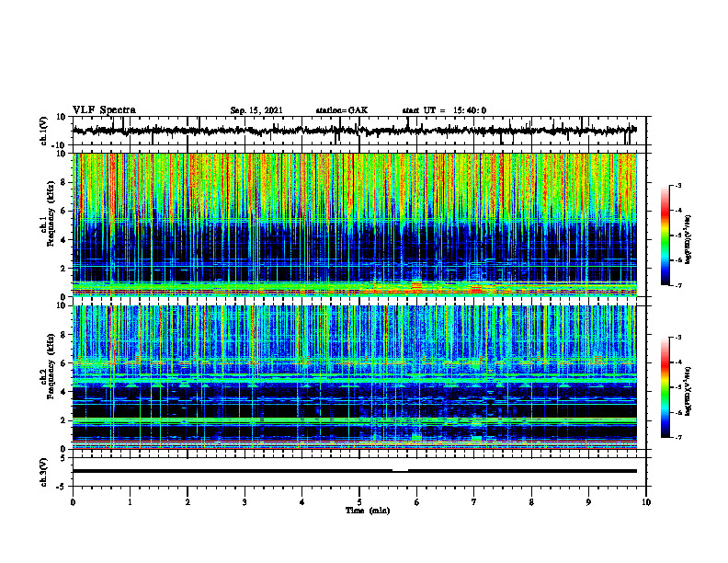This screenshot has height=563, width=728.
Task: Click the ch.1 spectrogram color scale bar
Action: pos(665,235)
